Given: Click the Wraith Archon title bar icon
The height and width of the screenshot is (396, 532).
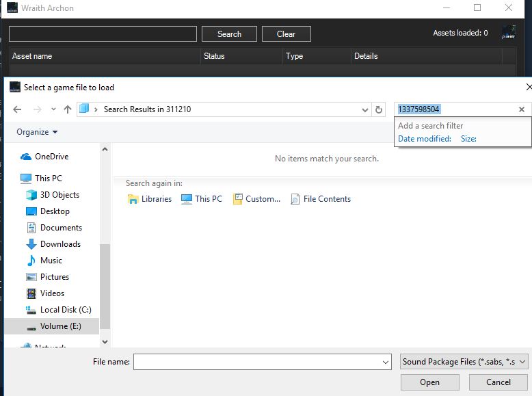Looking at the screenshot, I should [12, 8].
